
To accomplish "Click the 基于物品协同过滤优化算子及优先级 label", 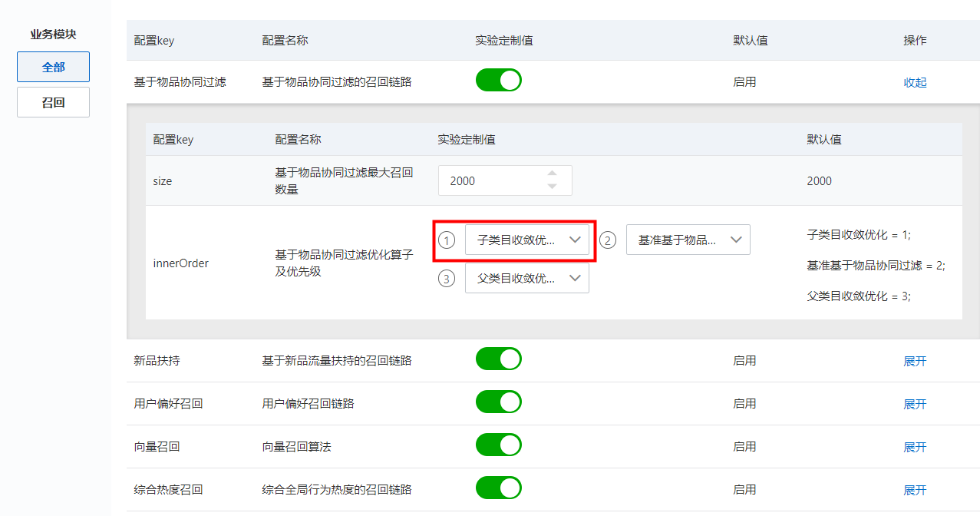I will click(344, 263).
